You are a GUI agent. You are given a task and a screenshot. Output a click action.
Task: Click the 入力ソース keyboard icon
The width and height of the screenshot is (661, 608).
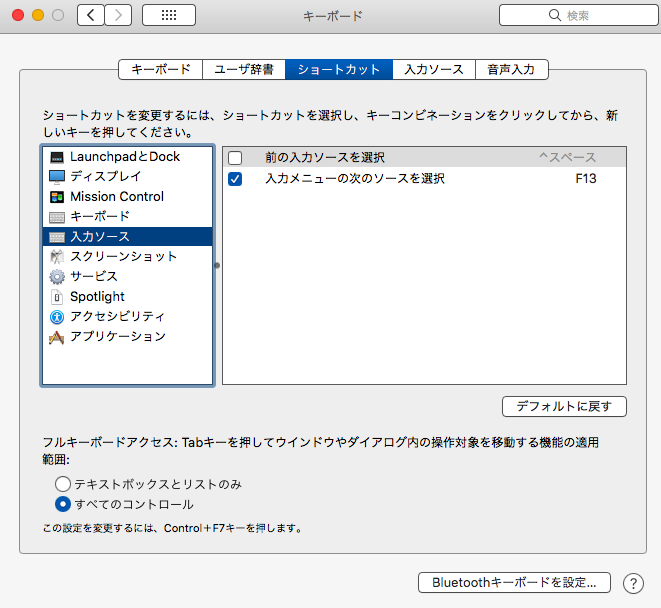pyautogui.click(x=57, y=237)
